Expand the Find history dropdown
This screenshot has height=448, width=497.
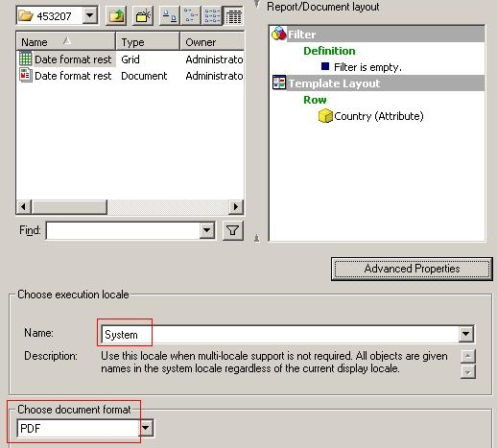(x=207, y=230)
